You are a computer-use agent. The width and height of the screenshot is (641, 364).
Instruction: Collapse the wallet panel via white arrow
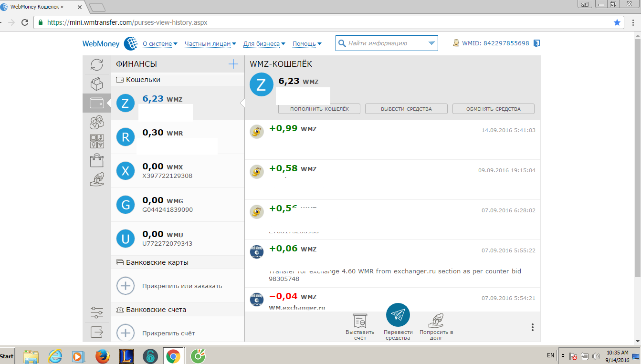tap(242, 103)
